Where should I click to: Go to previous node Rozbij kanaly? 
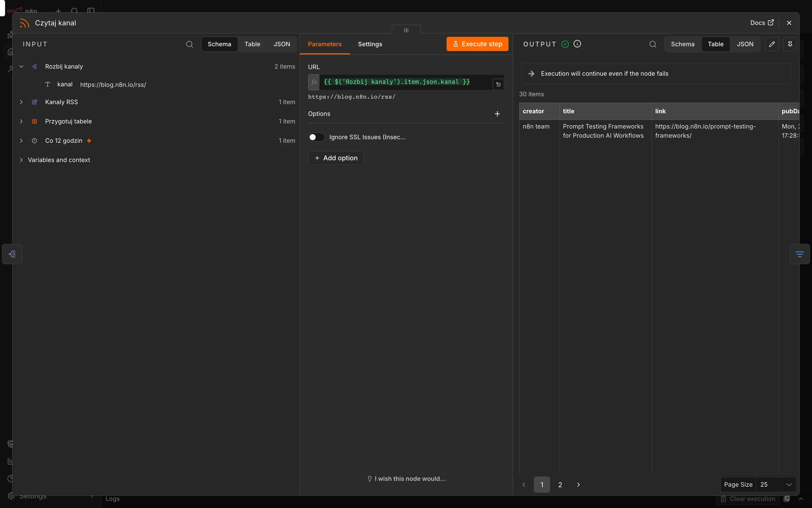tap(12, 254)
